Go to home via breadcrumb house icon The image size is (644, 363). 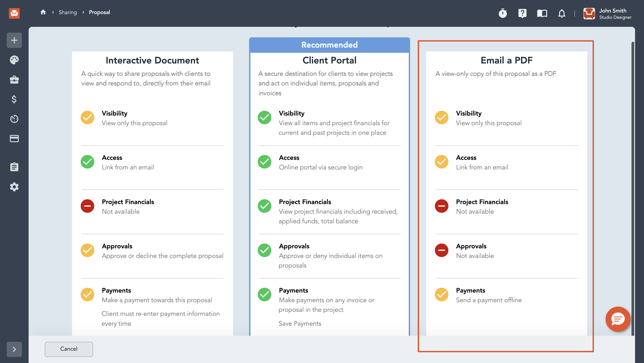click(43, 12)
